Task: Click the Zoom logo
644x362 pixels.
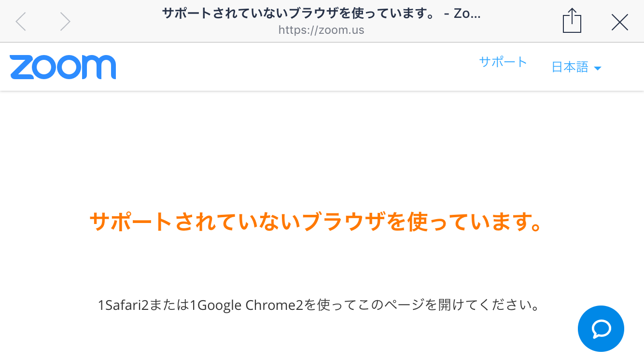Action: coord(63,67)
